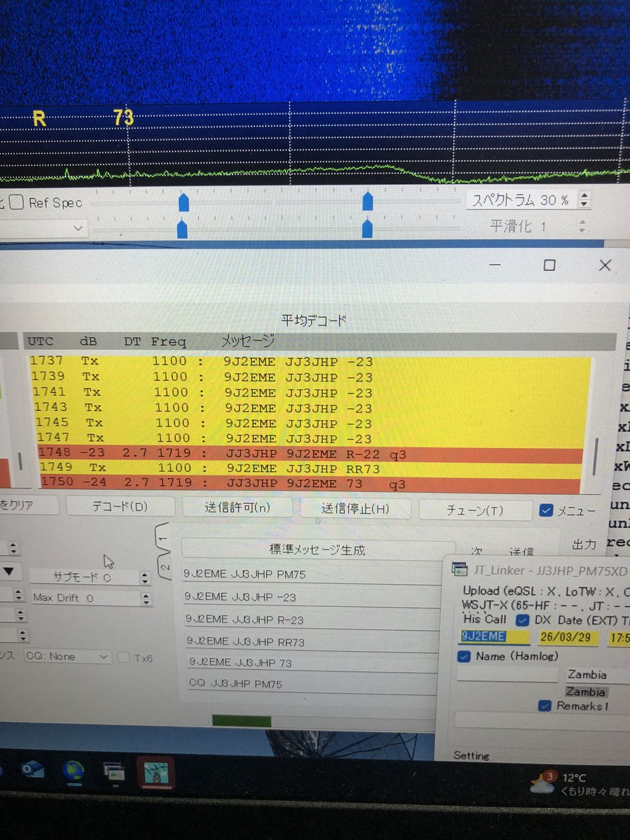The height and width of the screenshot is (840, 630).
Task: Click the CQ JJ3JHP PM75 message field
Action: [314, 684]
